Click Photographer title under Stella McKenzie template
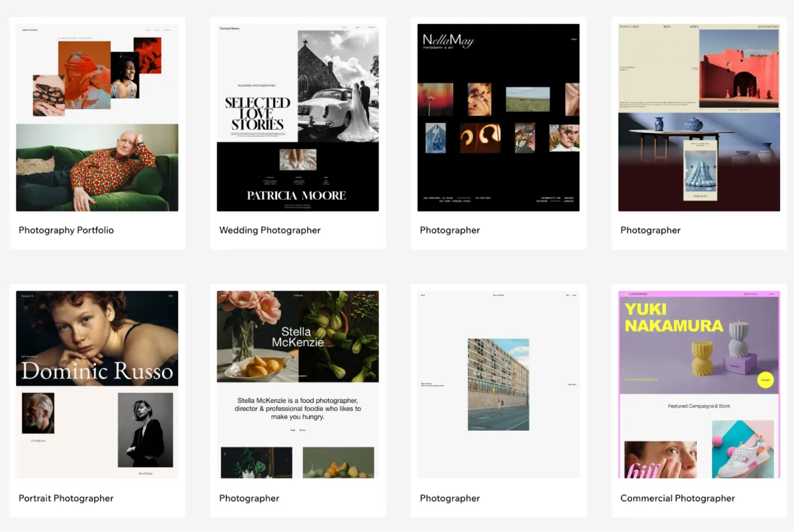794x532 pixels. [x=249, y=498]
